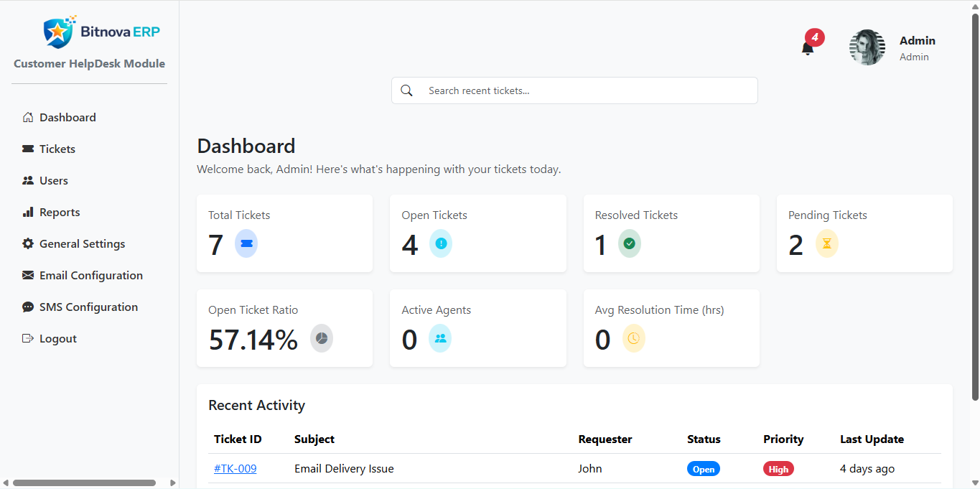Image resolution: width=980 pixels, height=489 pixels.
Task: Click the Admin profile avatar
Action: pos(867,48)
